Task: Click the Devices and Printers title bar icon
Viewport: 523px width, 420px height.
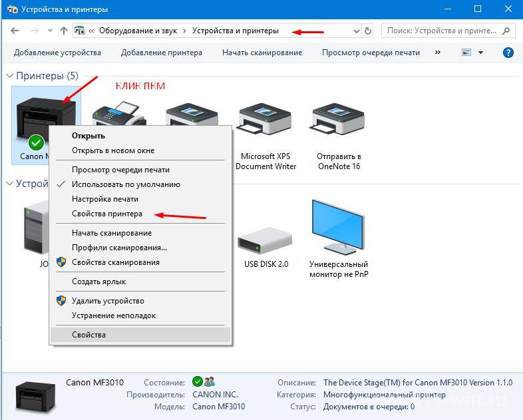Action: (12, 9)
